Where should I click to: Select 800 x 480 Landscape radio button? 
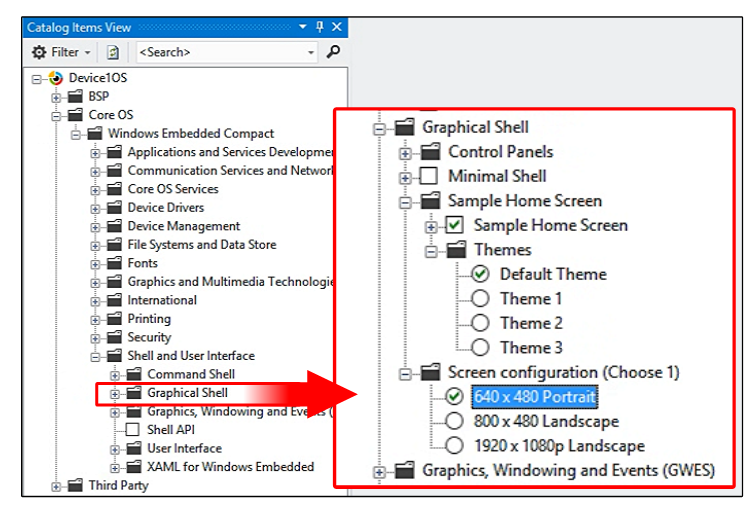[x=455, y=421]
